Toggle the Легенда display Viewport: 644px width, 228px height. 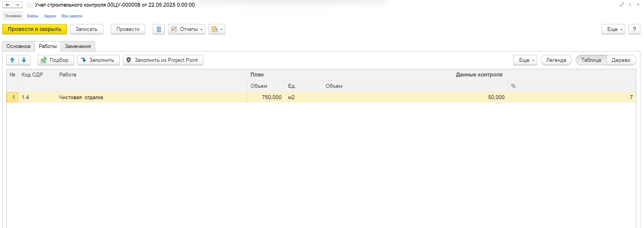coord(556,60)
